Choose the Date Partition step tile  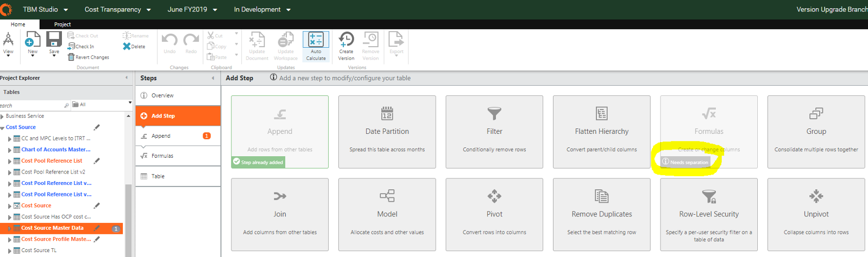(x=387, y=132)
